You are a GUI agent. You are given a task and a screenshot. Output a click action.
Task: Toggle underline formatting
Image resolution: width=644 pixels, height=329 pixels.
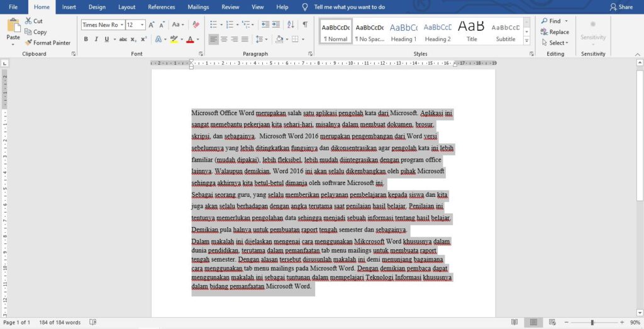106,40
